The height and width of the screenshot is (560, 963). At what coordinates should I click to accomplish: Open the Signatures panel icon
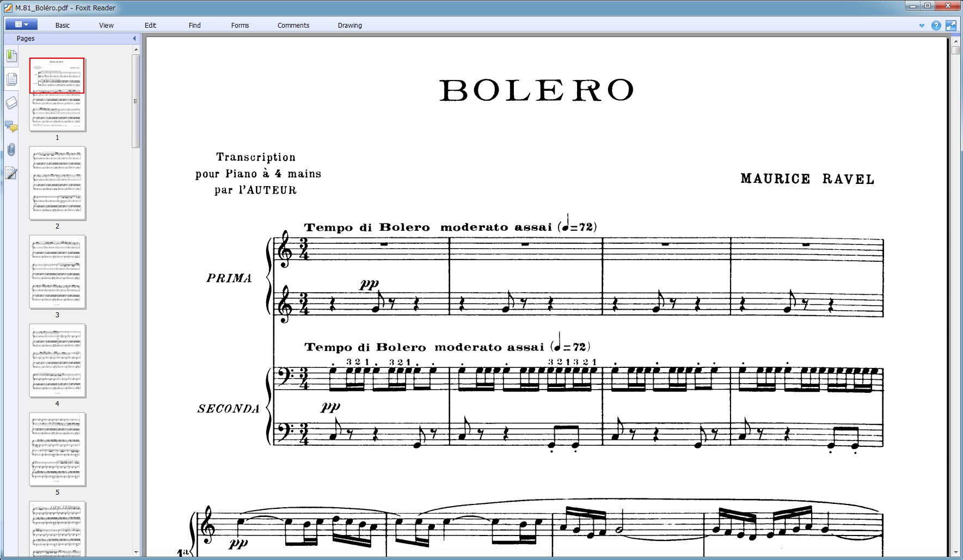tap(11, 173)
